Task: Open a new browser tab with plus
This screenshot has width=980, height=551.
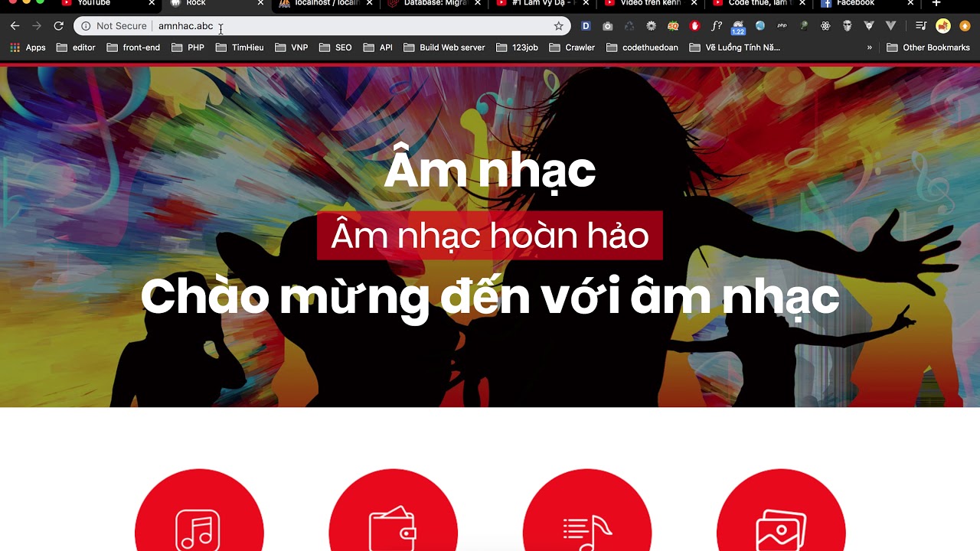Action: click(x=936, y=4)
